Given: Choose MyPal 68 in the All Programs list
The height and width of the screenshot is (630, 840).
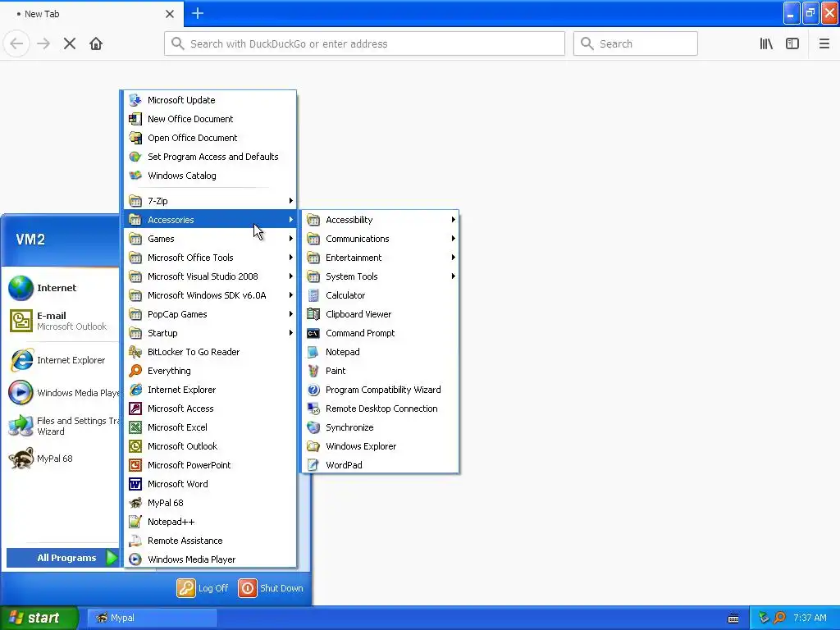Looking at the screenshot, I should click(x=210, y=503).
